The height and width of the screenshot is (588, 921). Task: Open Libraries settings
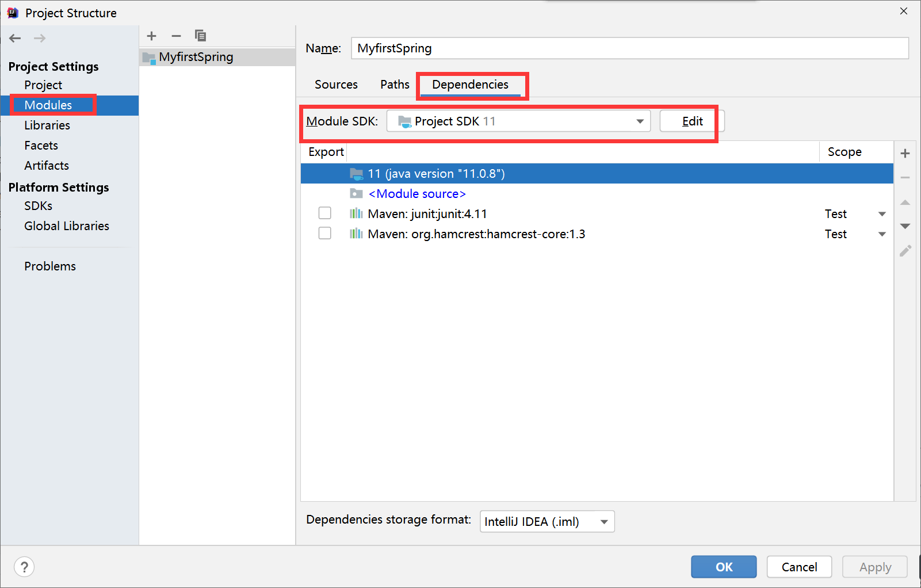(47, 125)
